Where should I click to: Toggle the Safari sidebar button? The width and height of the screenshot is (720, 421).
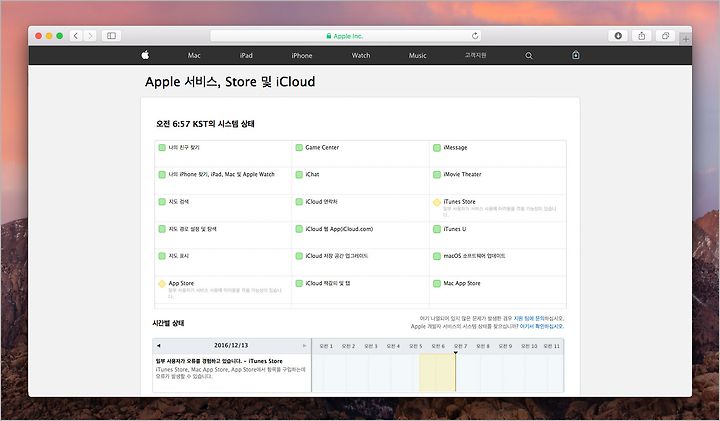coord(111,36)
